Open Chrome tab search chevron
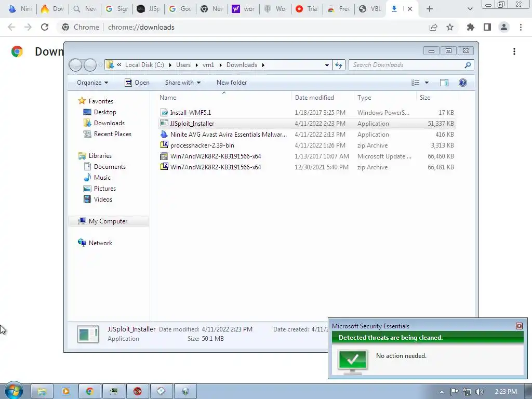Viewport: 532px width, 399px height. click(470, 9)
